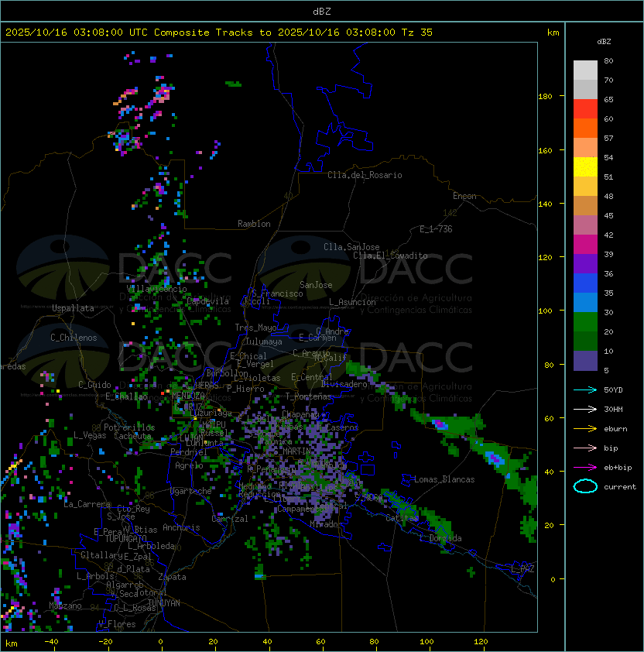The height and width of the screenshot is (652, 644).
Task: Choose the bright green 20-30 dBZ swatch
Action: pos(585,322)
